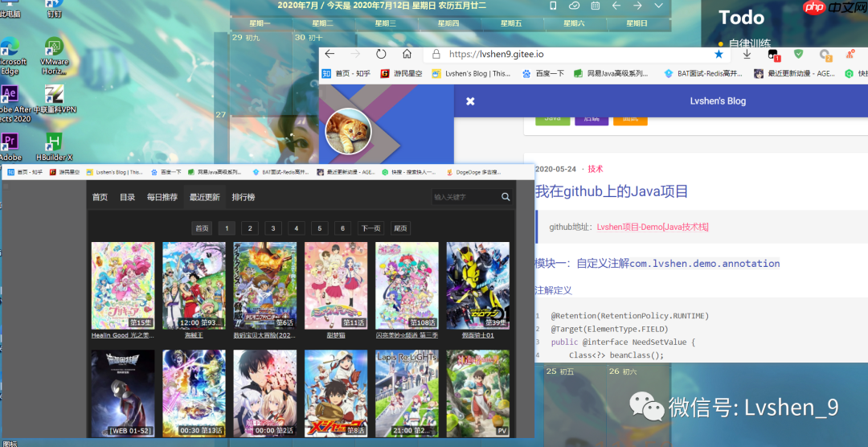Open the extension icon with red badge 1
Viewport: 868px width, 447px height.
click(774, 55)
